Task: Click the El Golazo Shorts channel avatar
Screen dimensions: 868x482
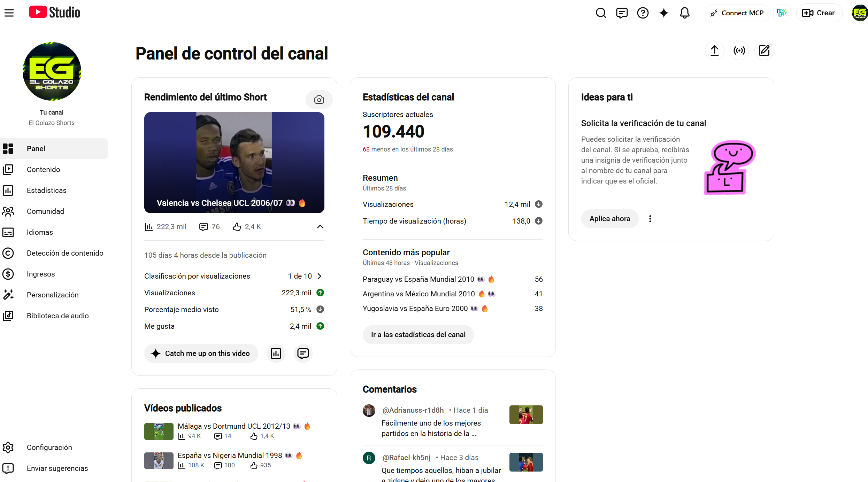Action: pos(52,71)
